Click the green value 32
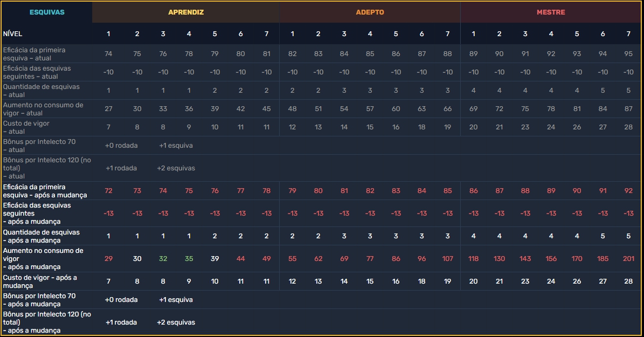 coord(163,258)
